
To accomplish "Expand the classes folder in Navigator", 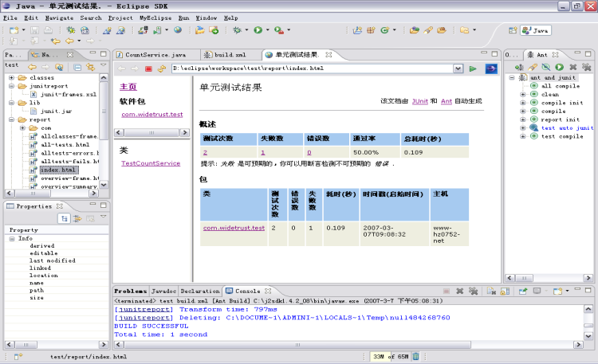I will (x=12, y=77).
